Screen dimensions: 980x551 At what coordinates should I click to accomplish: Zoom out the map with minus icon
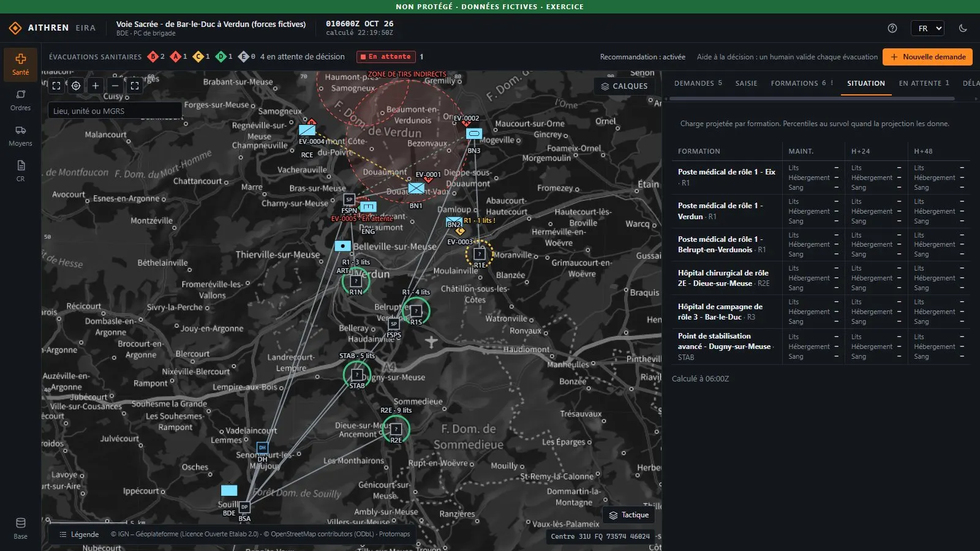click(115, 86)
